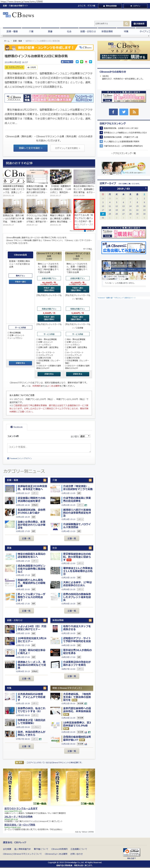The image size is (150, 868).
Task: Select the facebook comments tab
Action: click(x=17, y=427)
